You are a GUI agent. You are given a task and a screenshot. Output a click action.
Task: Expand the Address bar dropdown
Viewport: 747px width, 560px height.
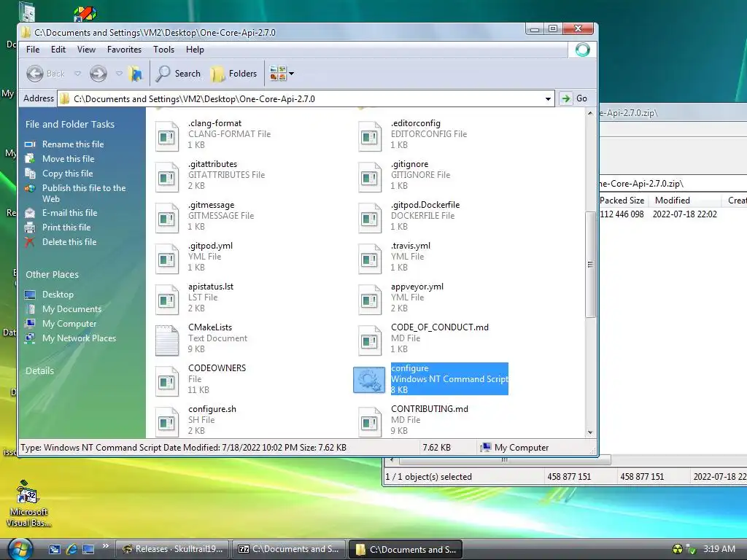pyautogui.click(x=548, y=99)
